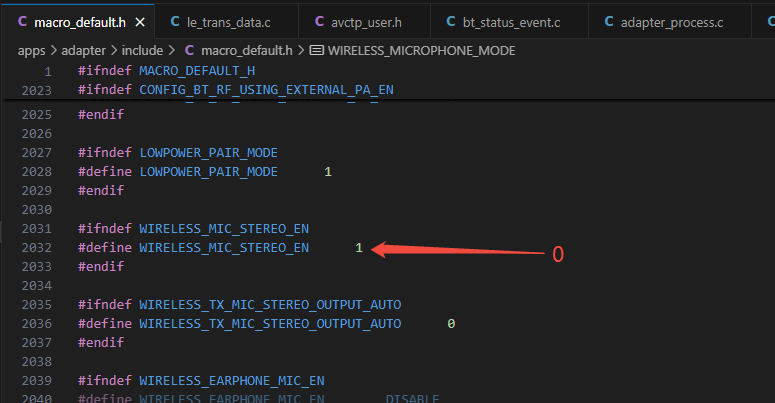Viewport: 775px width, 403px height.
Task: Click the C icon on bt_status_event.c tab
Action: (x=451, y=21)
